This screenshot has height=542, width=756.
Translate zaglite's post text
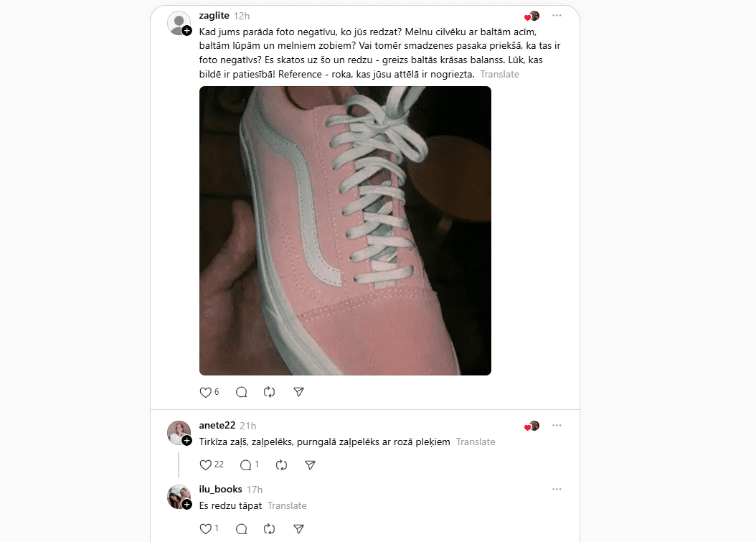(x=499, y=75)
